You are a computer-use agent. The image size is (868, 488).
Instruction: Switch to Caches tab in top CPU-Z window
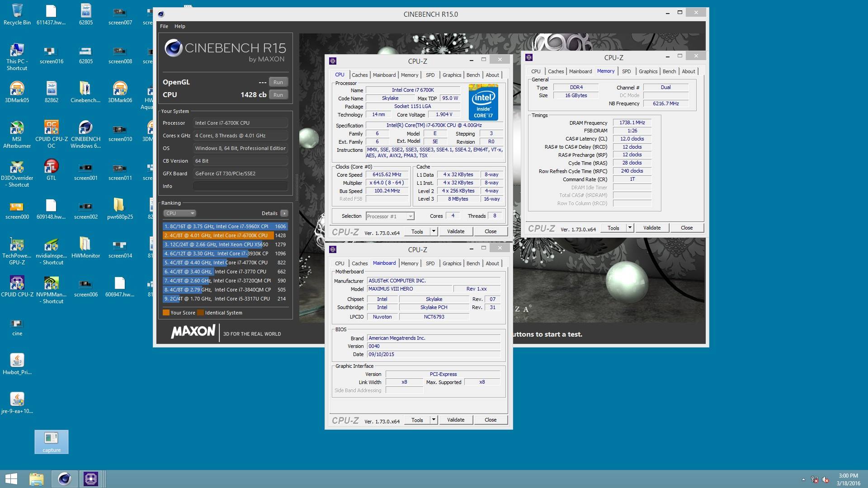pyautogui.click(x=360, y=75)
